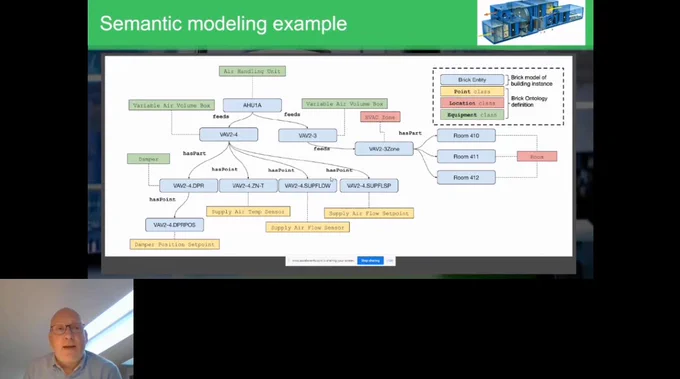Click the VAV2-4.ZN-T node

point(248,186)
